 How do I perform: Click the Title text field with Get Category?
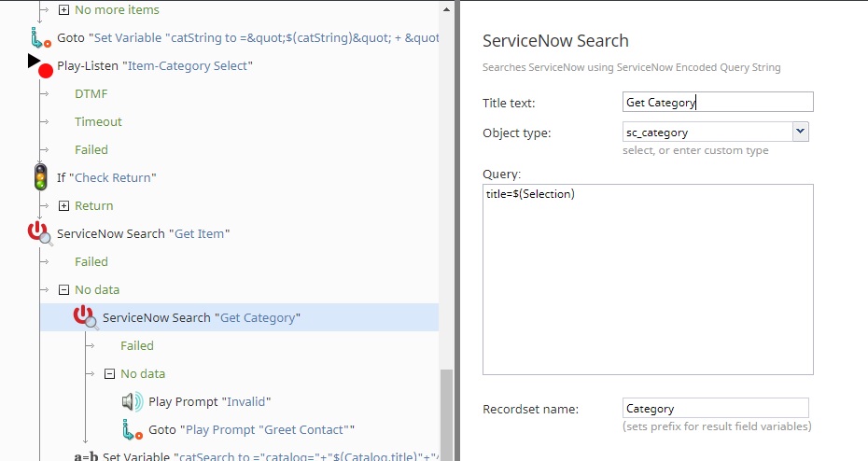click(x=718, y=102)
